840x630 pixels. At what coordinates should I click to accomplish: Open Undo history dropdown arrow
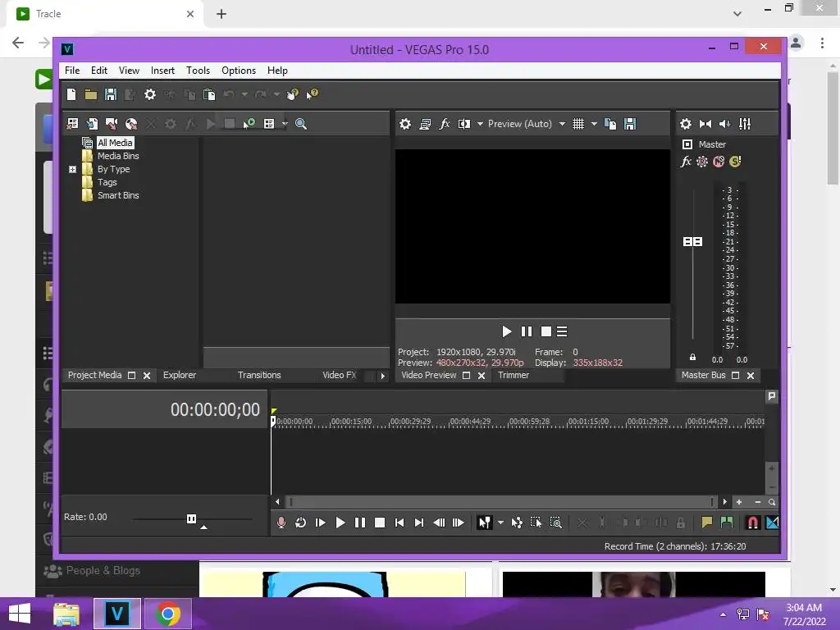[x=244, y=95]
